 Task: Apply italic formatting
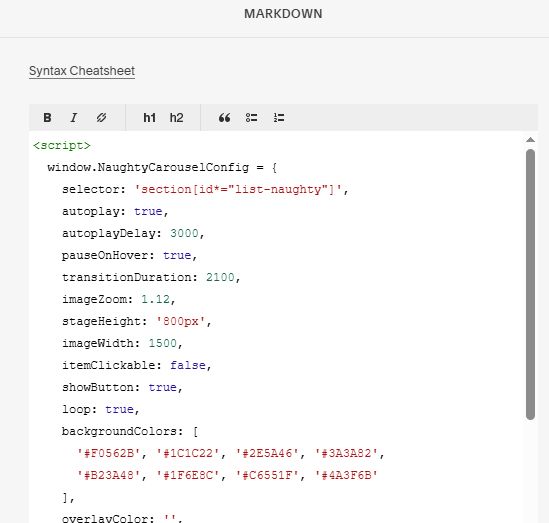pyautogui.click(x=74, y=118)
